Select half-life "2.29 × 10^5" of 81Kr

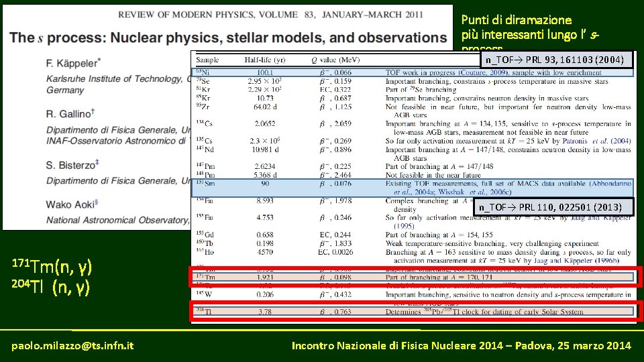click(x=265, y=89)
